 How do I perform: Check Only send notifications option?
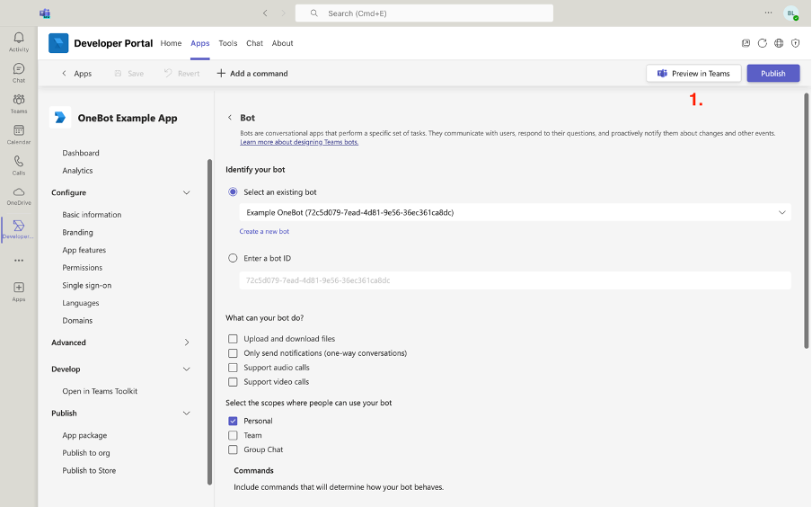pos(233,353)
